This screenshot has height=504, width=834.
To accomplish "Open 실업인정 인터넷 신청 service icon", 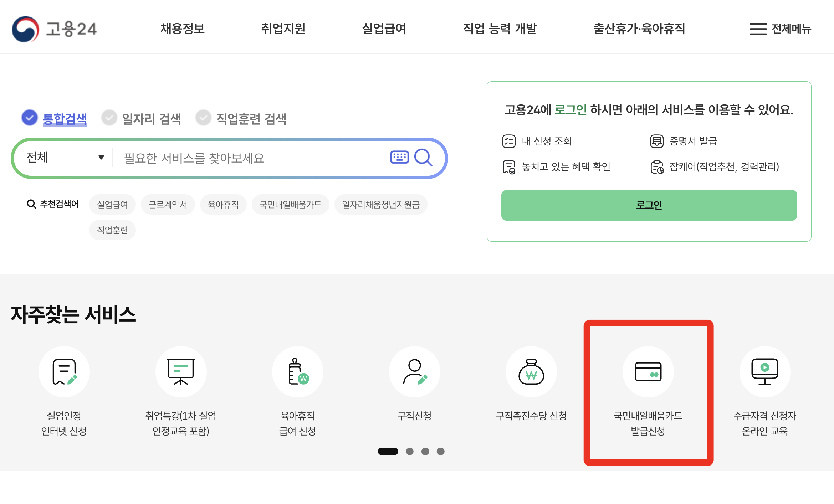I will pyautogui.click(x=64, y=372).
